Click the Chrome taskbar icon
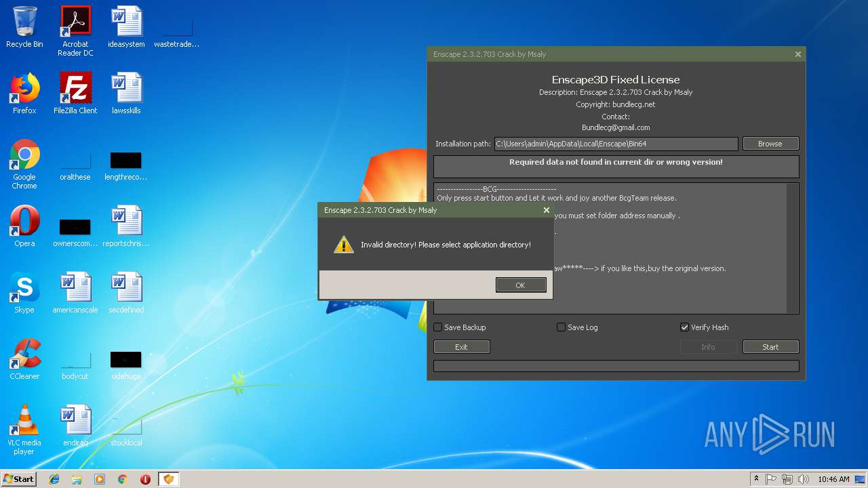 123,479
